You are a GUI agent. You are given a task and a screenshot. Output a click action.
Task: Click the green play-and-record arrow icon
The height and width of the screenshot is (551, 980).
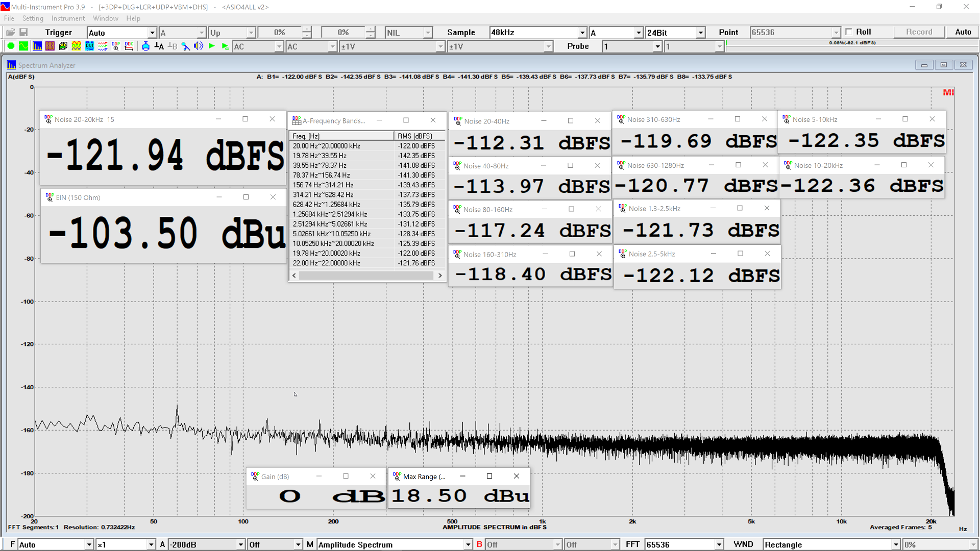(225, 46)
